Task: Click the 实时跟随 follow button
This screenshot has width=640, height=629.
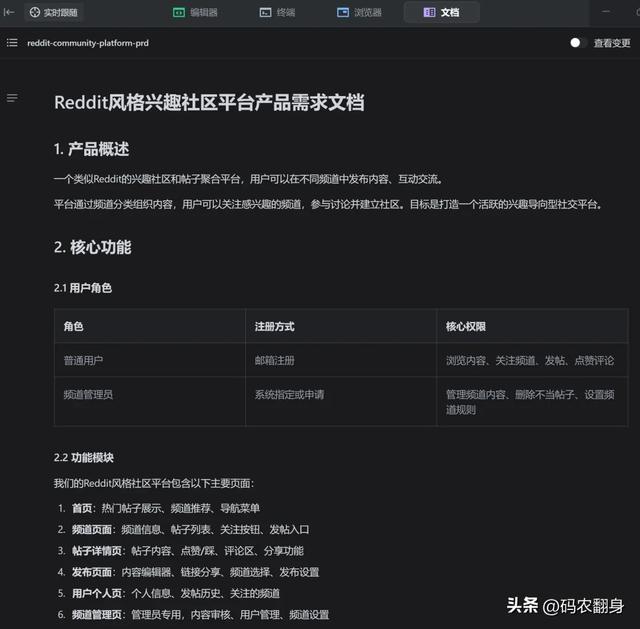Action: pos(53,13)
